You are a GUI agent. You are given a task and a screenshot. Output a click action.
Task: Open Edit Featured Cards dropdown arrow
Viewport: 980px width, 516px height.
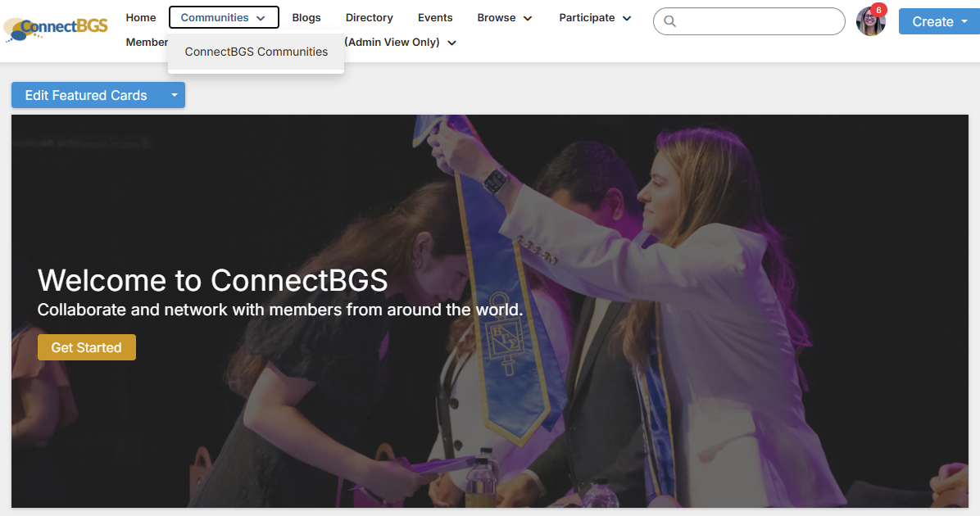175,95
